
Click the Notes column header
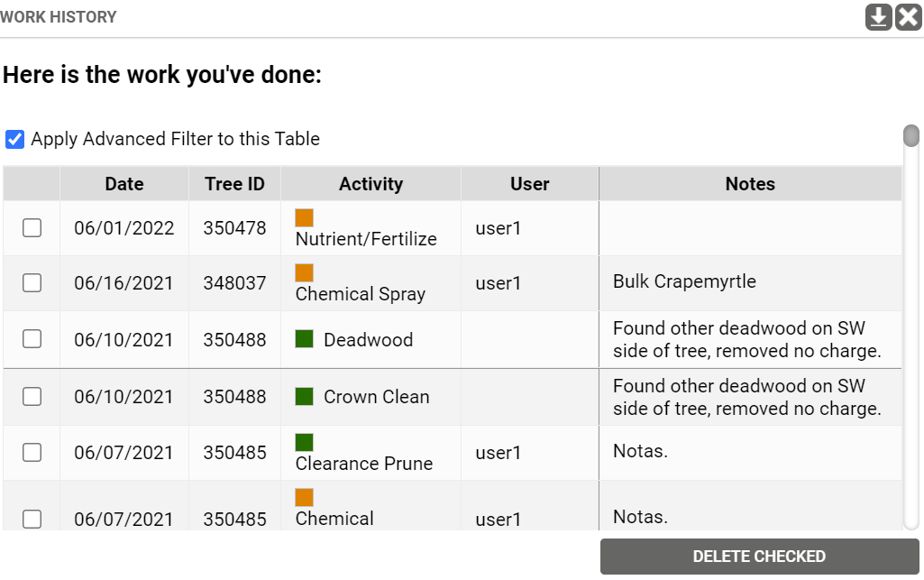(x=750, y=184)
